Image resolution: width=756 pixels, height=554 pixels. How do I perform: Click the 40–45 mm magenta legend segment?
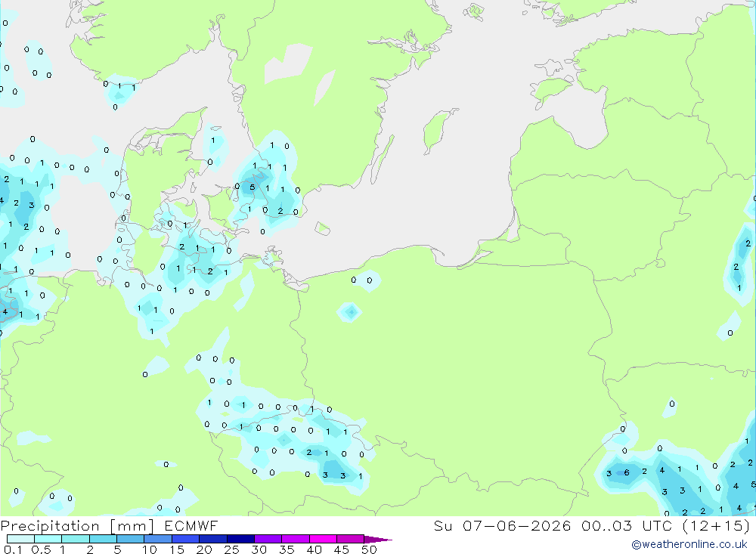click(x=323, y=539)
